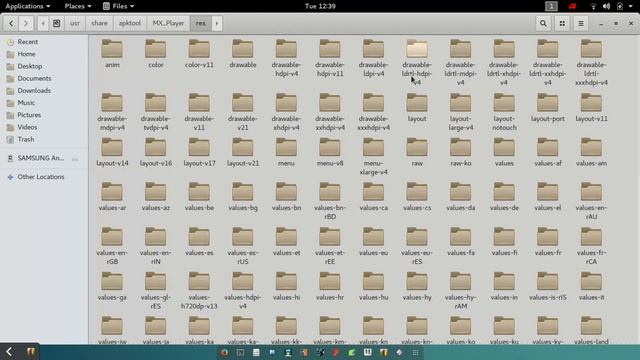Open the search magnifier in Files

[543, 23]
